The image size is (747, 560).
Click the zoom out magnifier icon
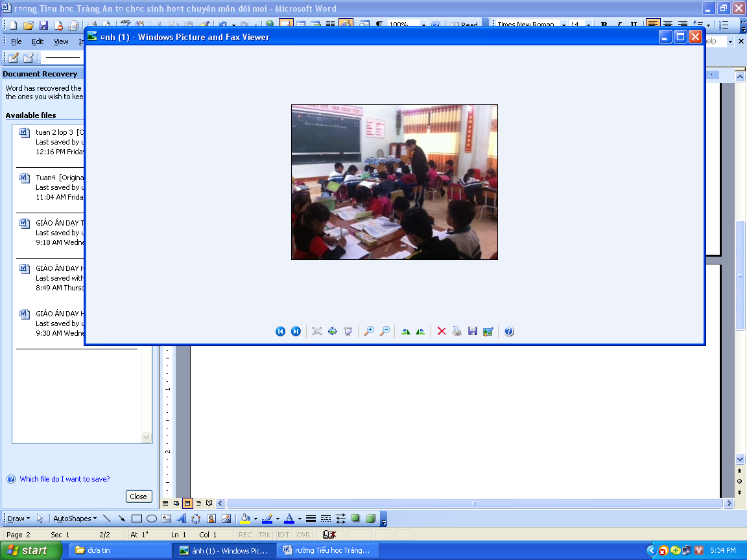(x=385, y=331)
